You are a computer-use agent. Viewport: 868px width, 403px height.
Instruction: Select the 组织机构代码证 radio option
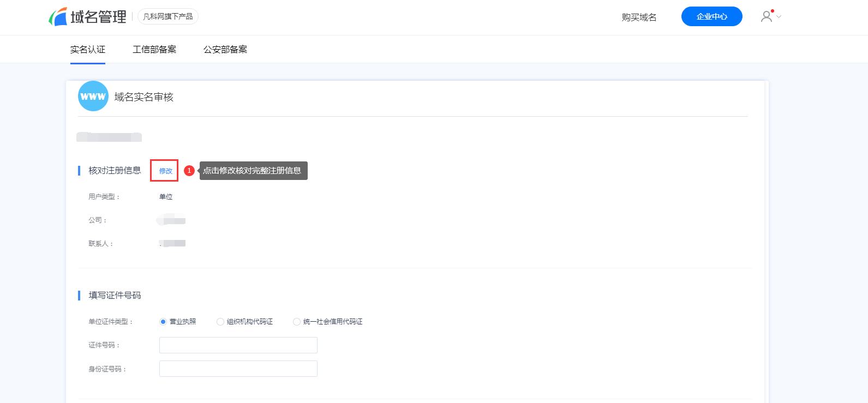tap(220, 322)
